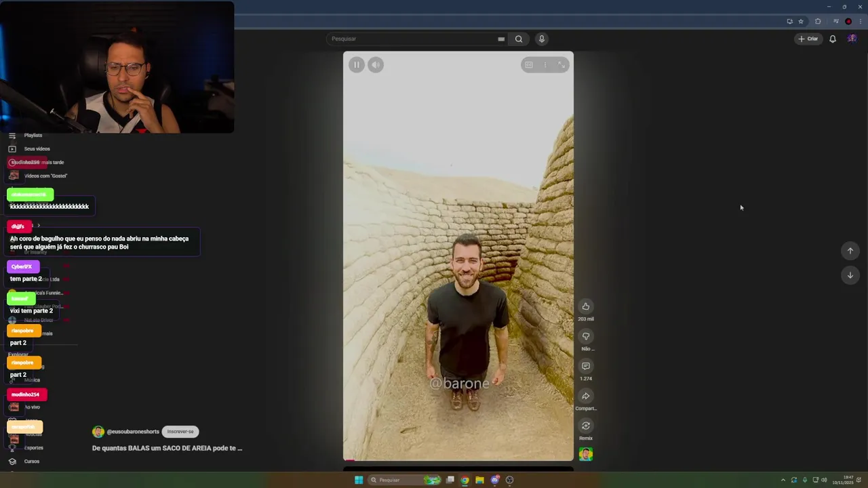The image size is (868, 488).
Task: Open the Windows Start menu
Action: point(359,480)
